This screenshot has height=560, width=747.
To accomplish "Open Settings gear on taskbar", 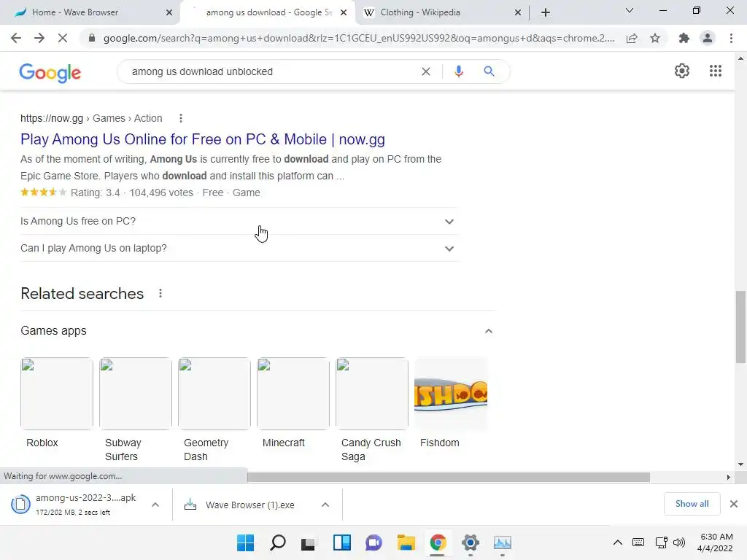I will coord(471,542).
